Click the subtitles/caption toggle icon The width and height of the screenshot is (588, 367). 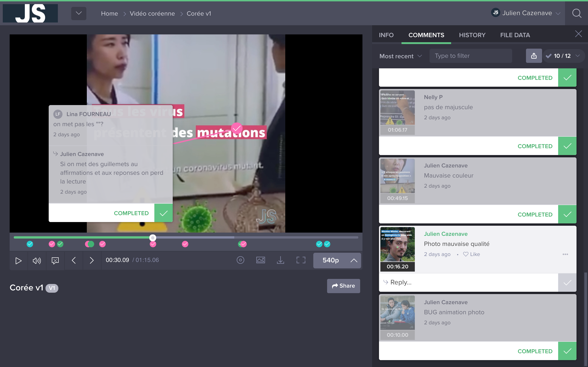point(55,260)
